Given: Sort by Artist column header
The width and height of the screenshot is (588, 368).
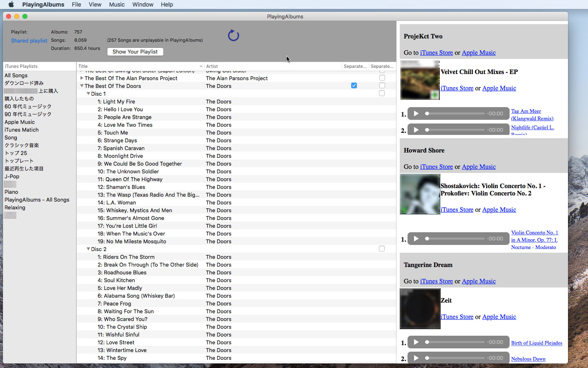Looking at the screenshot, I should tap(273, 66).
